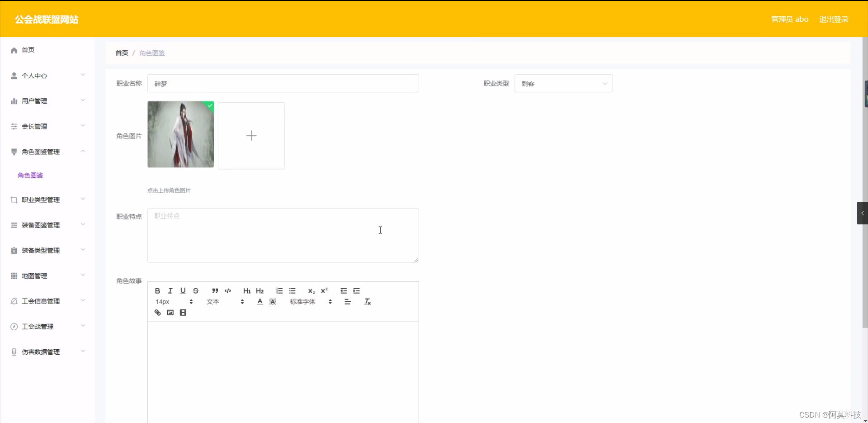
Task: Click the plus tile to upload a new image
Action: (x=251, y=135)
